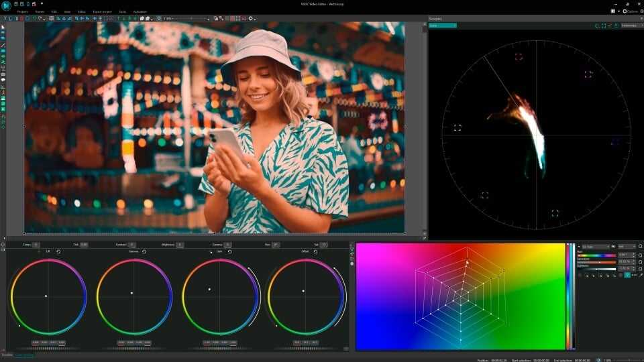Screen dimensions: 644x362
Task: Reset the Gamma color wheel
Action: coord(144,251)
